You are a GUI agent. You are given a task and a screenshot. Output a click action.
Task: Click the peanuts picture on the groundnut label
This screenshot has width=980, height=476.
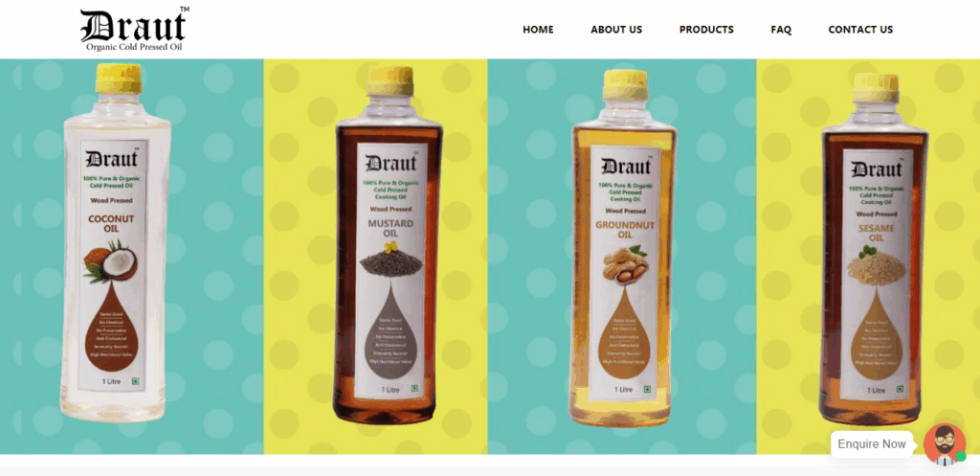(x=625, y=264)
